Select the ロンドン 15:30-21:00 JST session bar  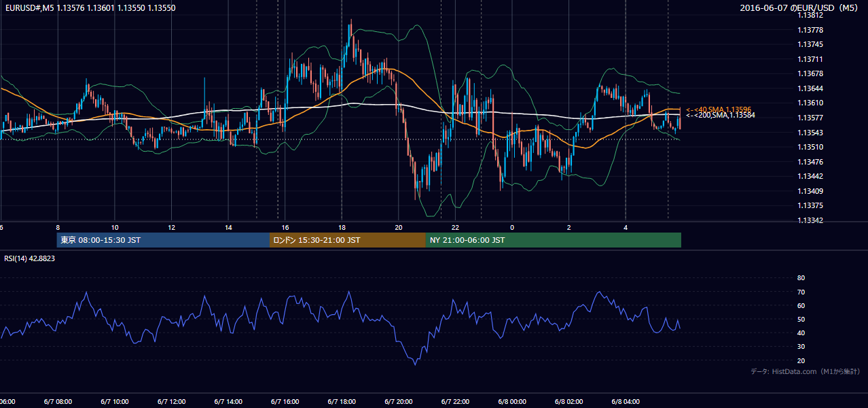348,240
